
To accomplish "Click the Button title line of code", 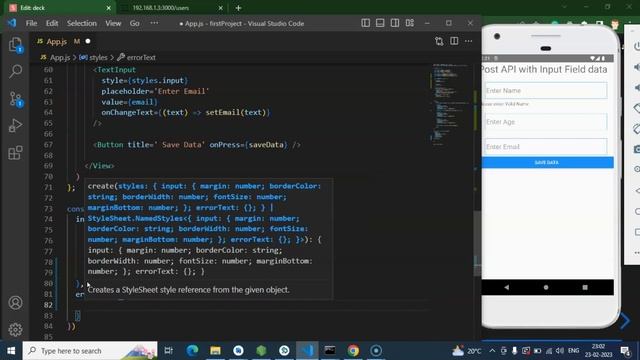I will pyautogui.click(x=197, y=144).
